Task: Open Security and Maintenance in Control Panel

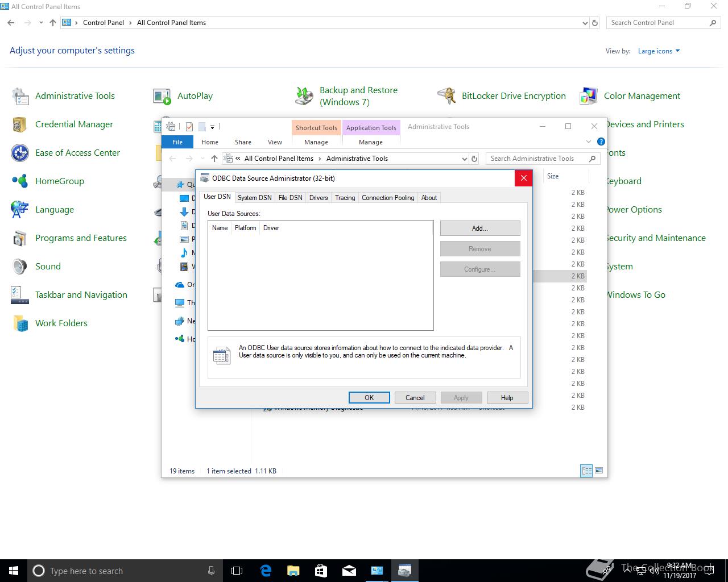Action: (x=656, y=238)
